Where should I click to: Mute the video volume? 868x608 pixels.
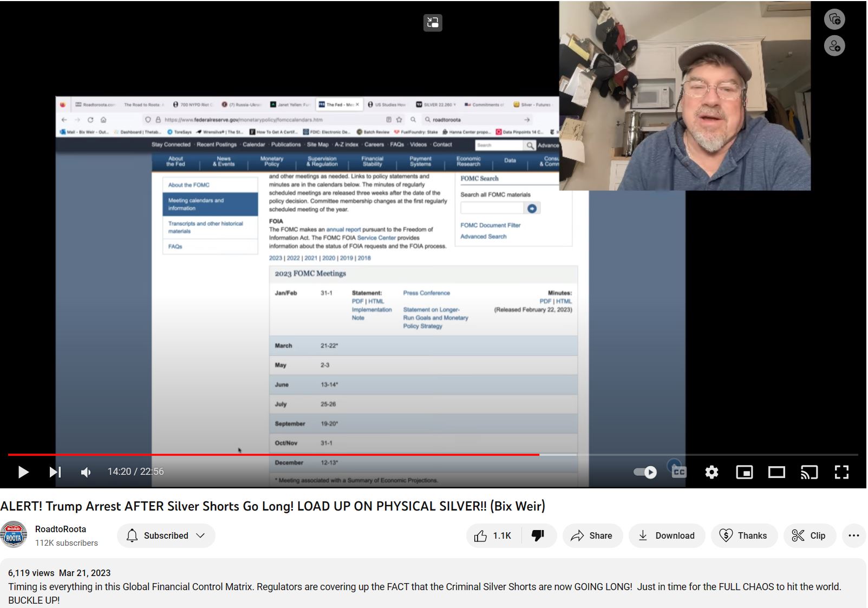pos(86,472)
